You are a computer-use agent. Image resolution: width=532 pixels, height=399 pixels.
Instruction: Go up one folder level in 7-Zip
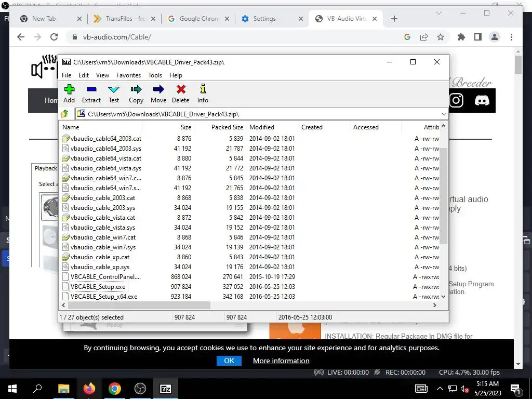click(x=65, y=114)
